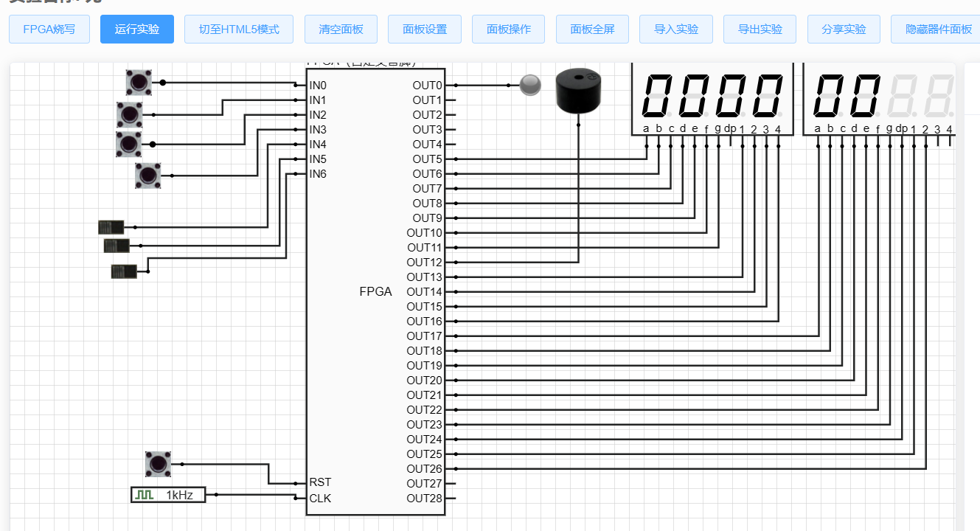Enter fullscreen with 面板全屏

(x=592, y=29)
